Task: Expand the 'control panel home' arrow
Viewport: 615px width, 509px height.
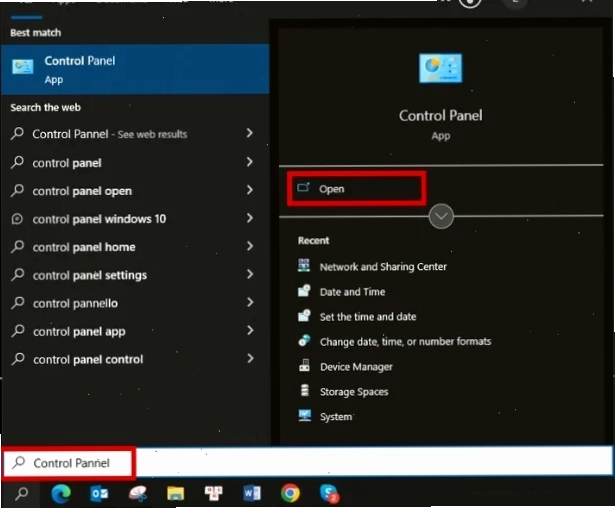Action: pyautogui.click(x=250, y=246)
